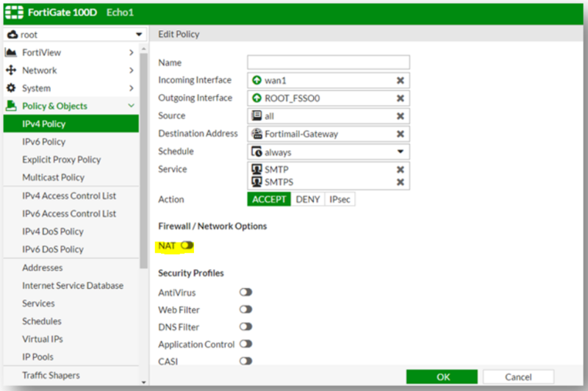Enable the NAT toggle

tap(187, 245)
